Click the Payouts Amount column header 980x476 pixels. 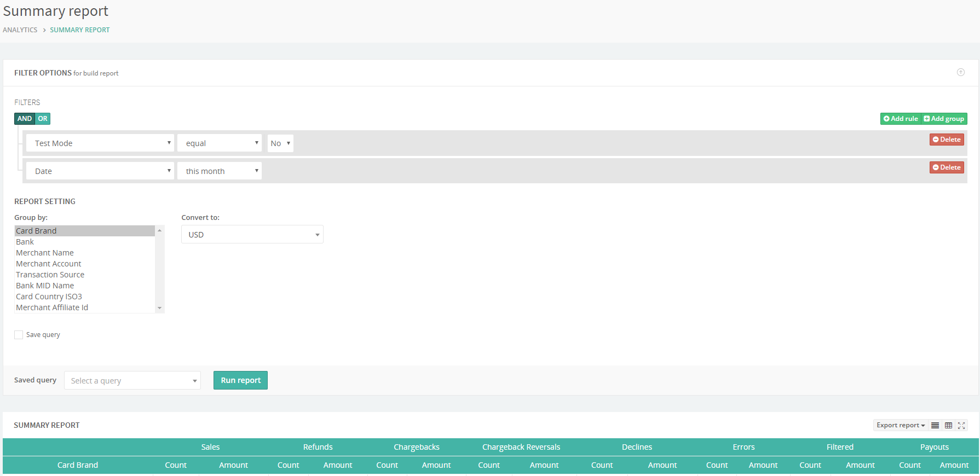[x=954, y=465]
